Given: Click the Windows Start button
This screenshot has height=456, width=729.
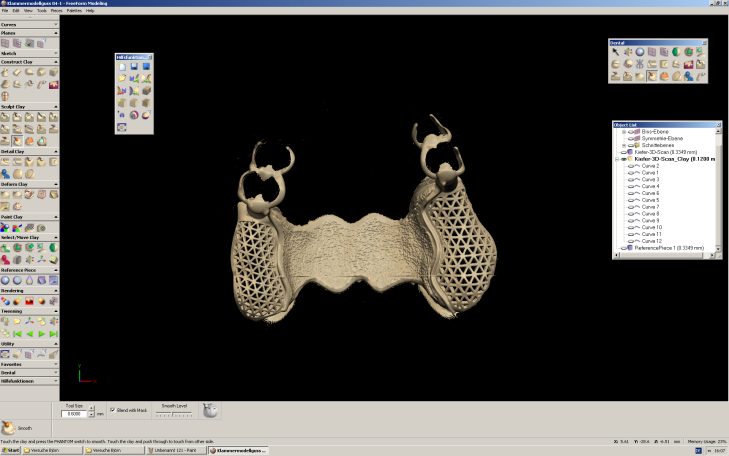Looking at the screenshot, I should click(x=12, y=451).
